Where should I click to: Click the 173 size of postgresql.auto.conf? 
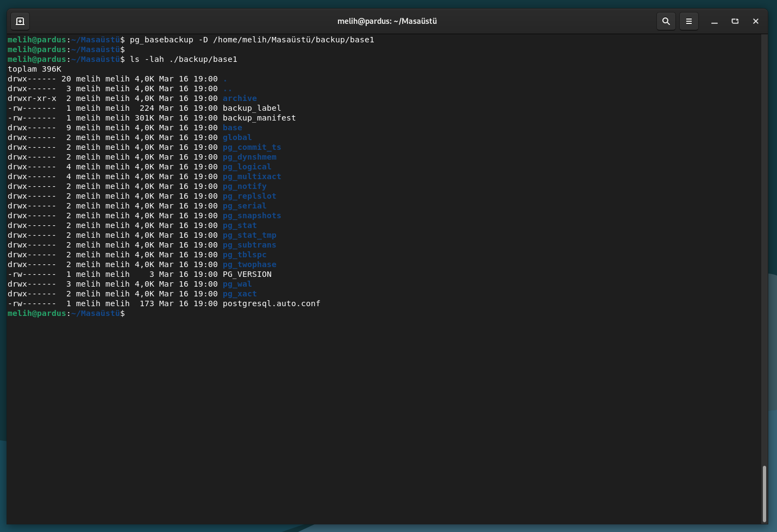[147, 303]
